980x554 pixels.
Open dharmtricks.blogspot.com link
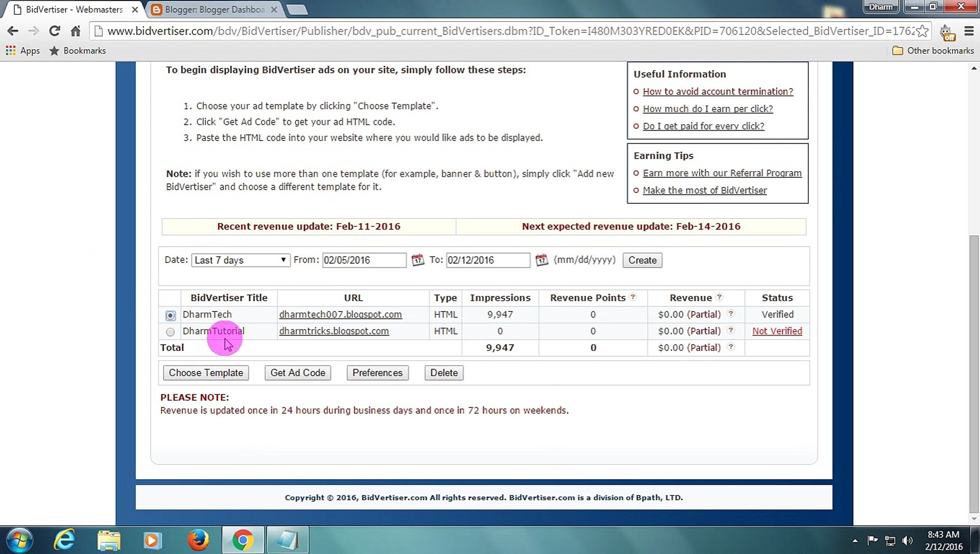tap(334, 331)
